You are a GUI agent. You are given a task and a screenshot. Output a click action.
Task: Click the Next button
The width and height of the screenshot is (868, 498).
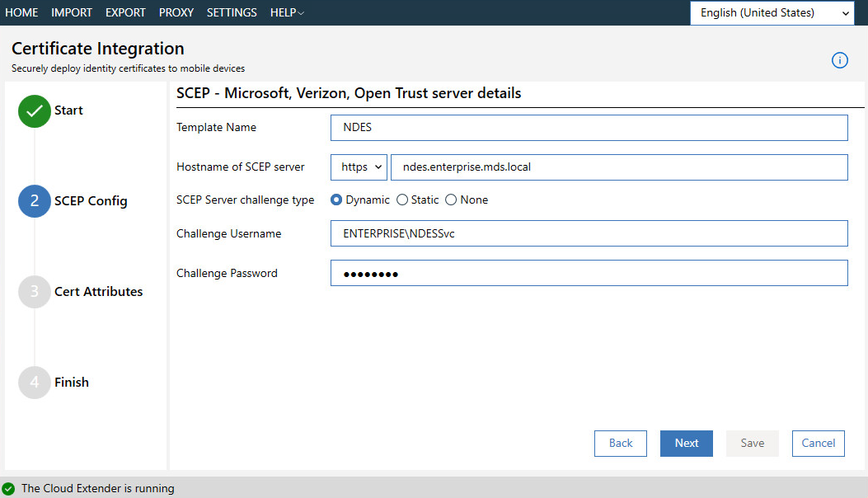coord(686,443)
